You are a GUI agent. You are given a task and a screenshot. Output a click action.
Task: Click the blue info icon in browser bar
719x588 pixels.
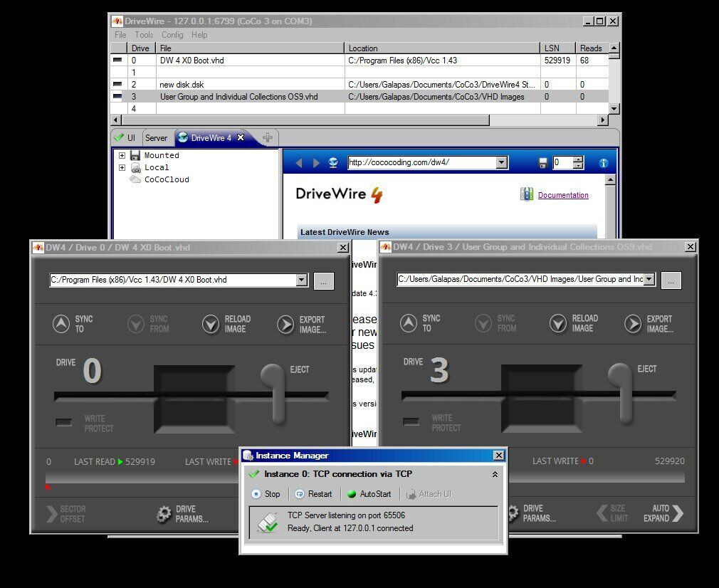pos(604,163)
